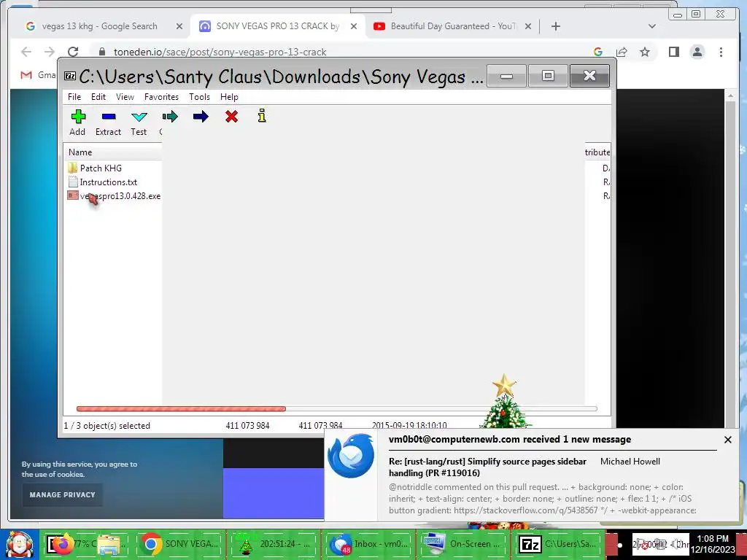Click the Gmail bookmark
The height and width of the screenshot is (560, 747).
[x=38, y=75]
